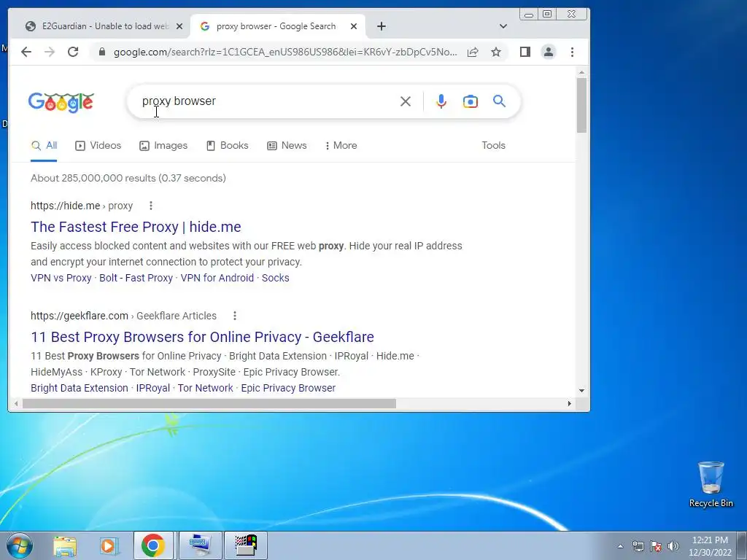Screen dimensions: 747x560
Task: Click the vertical scrollbar up arrow
Action: (581, 72)
